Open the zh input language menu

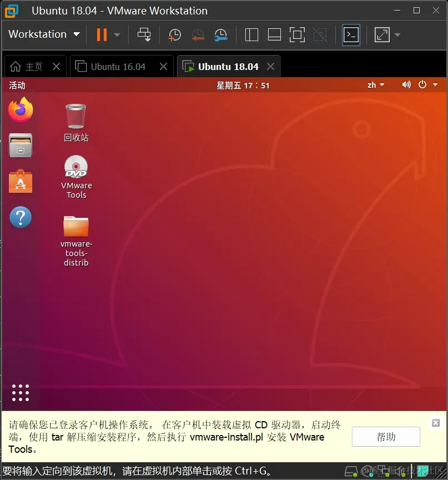(376, 85)
